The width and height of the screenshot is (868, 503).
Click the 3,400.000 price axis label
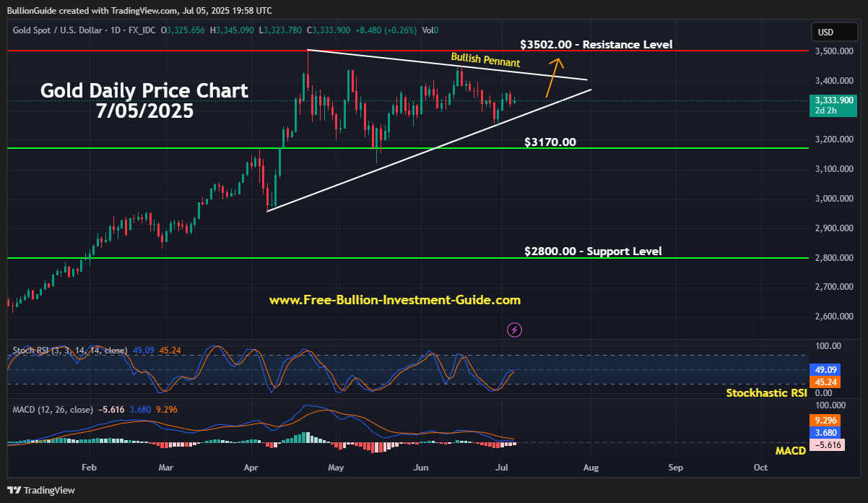pyautogui.click(x=833, y=81)
